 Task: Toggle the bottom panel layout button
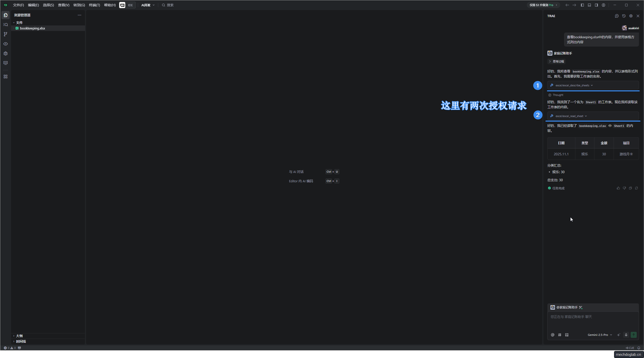[x=589, y=5]
